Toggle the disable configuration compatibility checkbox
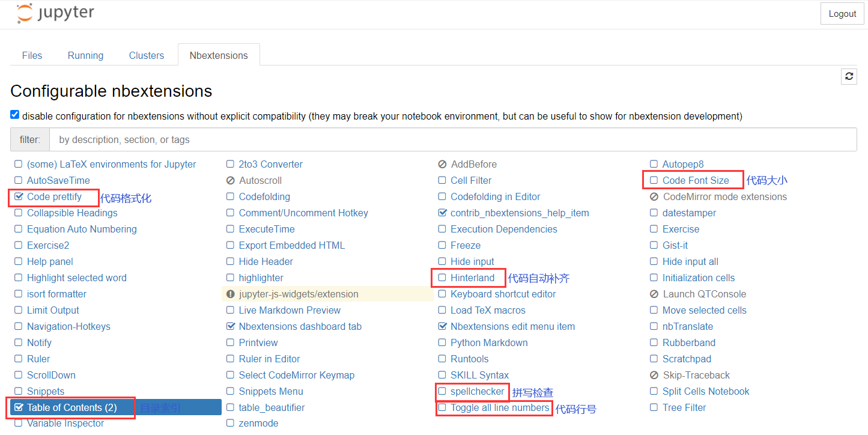 tap(15, 115)
